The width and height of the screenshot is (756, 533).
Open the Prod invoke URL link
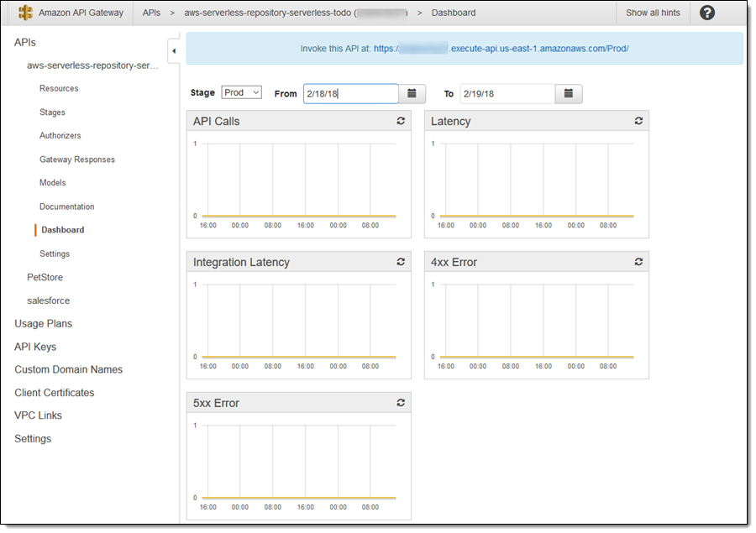[x=501, y=49]
